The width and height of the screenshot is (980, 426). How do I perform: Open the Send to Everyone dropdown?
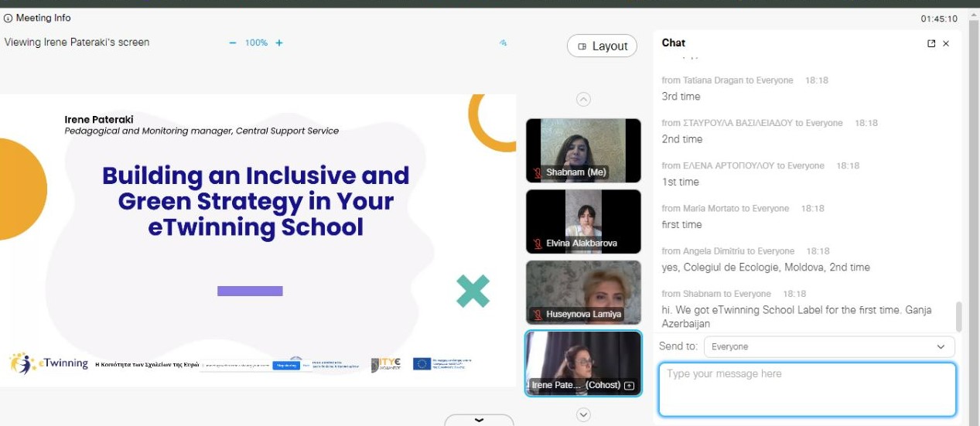point(828,347)
